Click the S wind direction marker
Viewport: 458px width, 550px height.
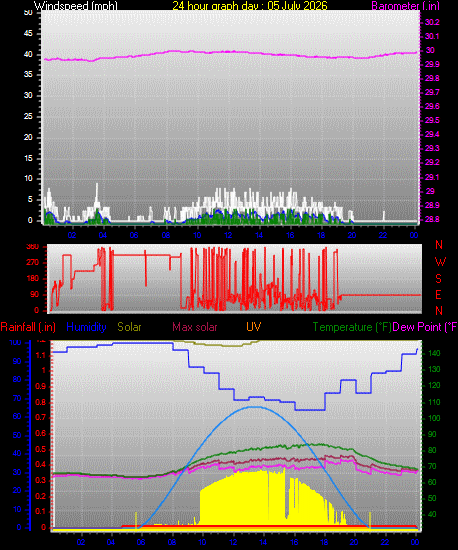[x=438, y=279]
